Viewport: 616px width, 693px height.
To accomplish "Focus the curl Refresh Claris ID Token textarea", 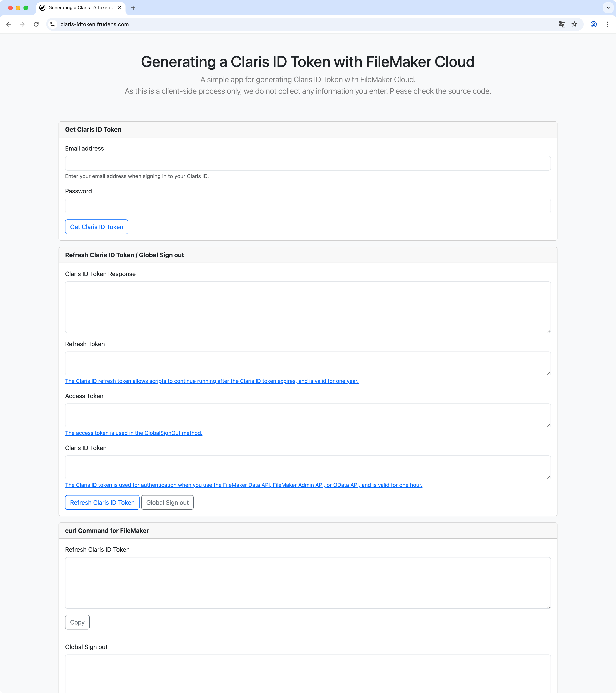I will (x=308, y=583).
